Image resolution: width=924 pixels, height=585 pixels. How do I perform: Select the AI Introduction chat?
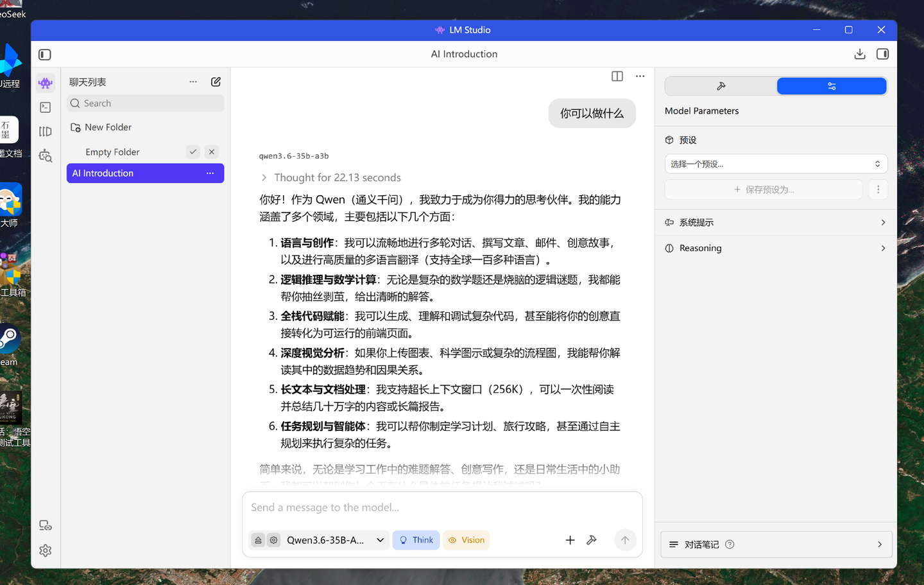(145, 173)
